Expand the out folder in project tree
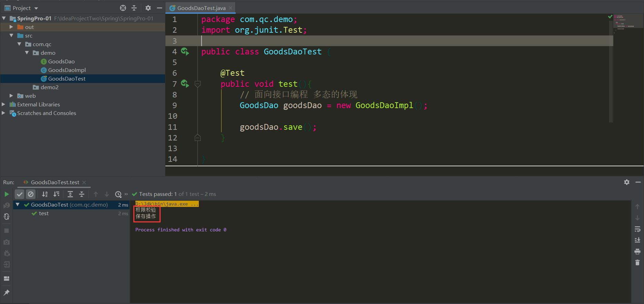Screen dimensions: 644x304 pos(11,27)
